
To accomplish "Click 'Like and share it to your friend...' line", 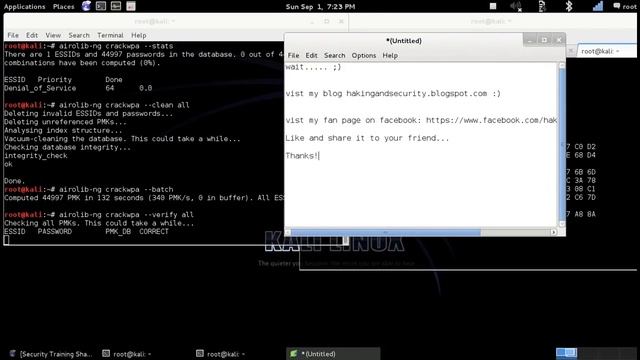I will (367, 138).
